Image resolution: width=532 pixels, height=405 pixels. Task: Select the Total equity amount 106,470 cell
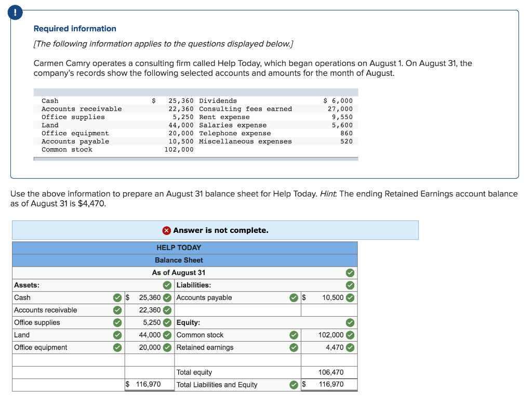tap(329, 372)
